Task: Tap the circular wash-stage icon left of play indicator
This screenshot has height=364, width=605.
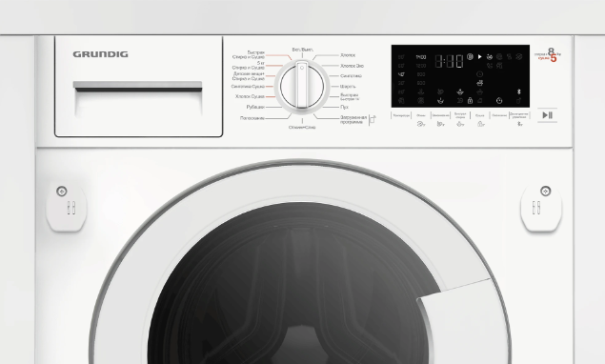Action: 470,57
